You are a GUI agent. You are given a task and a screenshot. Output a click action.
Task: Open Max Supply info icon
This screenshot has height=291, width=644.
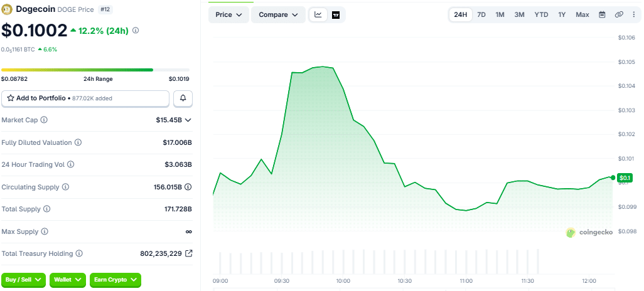click(x=45, y=231)
